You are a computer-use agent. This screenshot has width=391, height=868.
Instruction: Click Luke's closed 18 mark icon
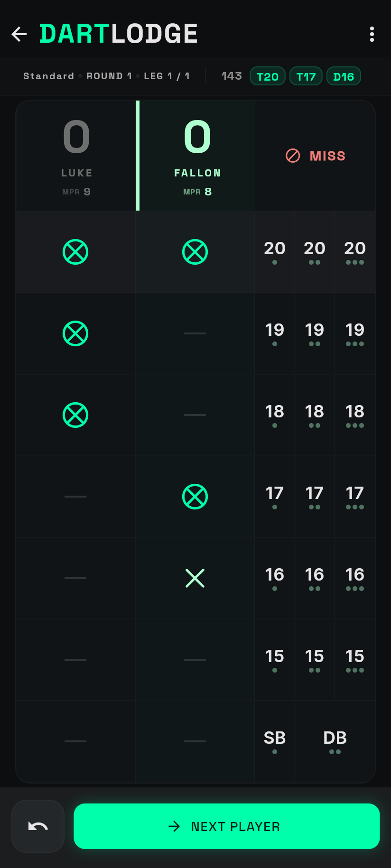click(x=75, y=415)
